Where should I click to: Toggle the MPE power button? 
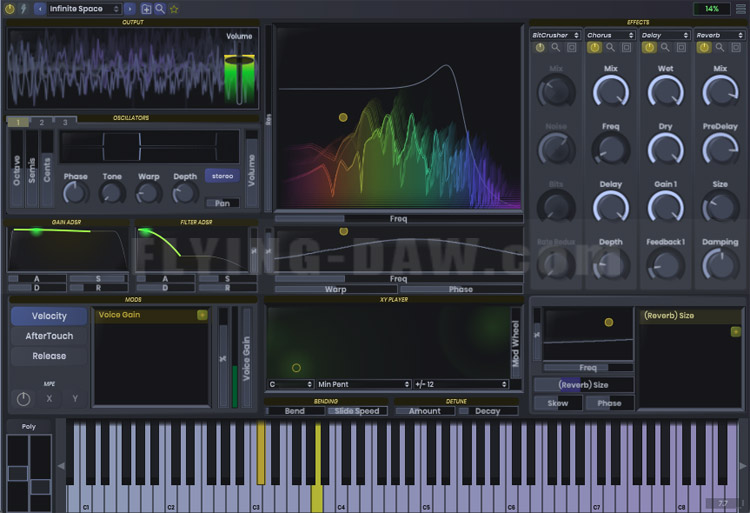(x=23, y=399)
